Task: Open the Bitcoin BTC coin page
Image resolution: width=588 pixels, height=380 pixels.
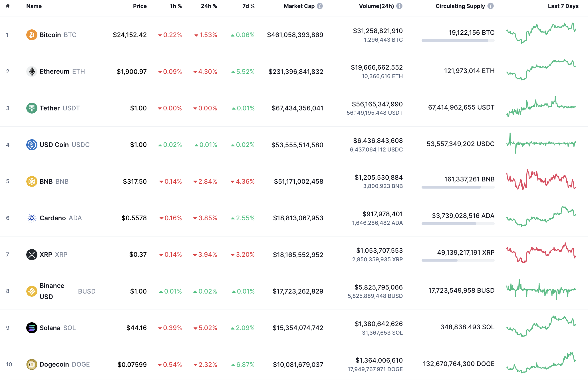Action: [x=50, y=35]
